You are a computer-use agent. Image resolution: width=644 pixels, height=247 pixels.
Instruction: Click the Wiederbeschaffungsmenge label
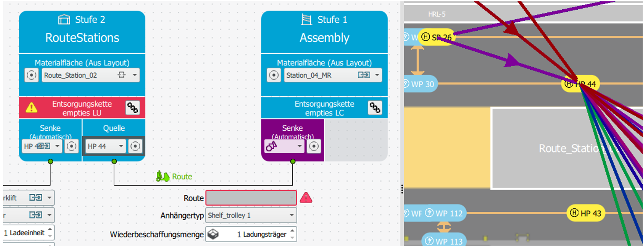click(157, 234)
